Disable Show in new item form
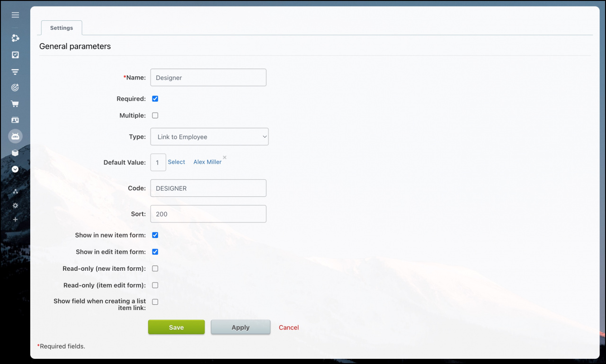The image size is (606, 364). 155,235
